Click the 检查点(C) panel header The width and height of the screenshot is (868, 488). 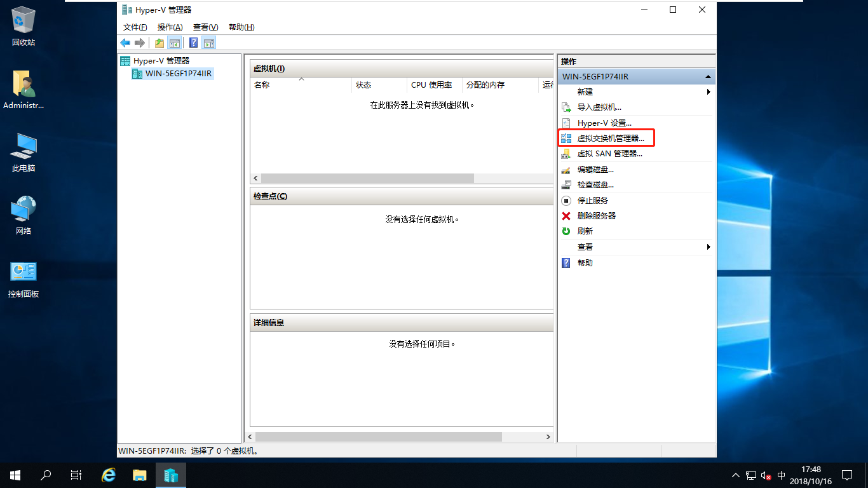pyautogui.click(x=402, y=196)
